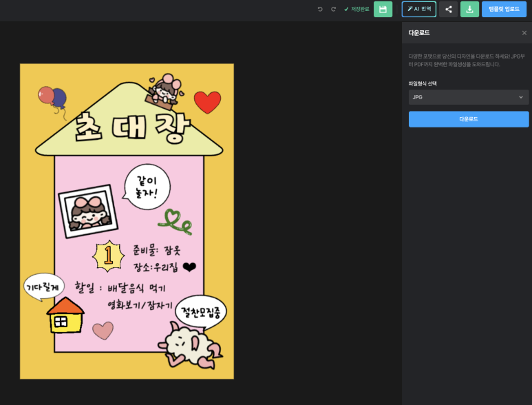Click the share icon button

click(x=449, y=9)
